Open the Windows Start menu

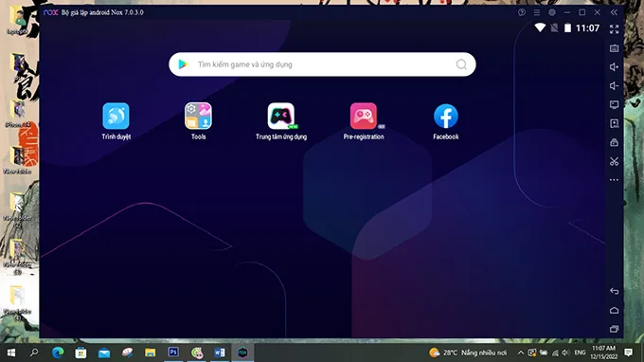(11, 353)
